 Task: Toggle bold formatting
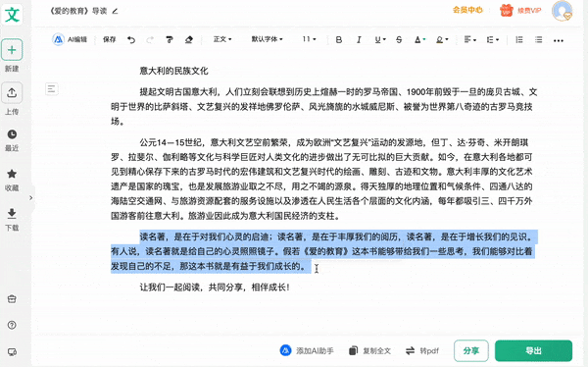coord(339,40)
